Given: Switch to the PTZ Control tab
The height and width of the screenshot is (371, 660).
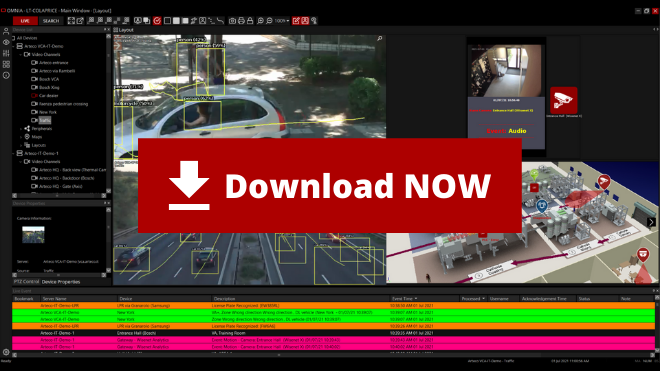Looking at the screenshot, I should tap(26, 282).
